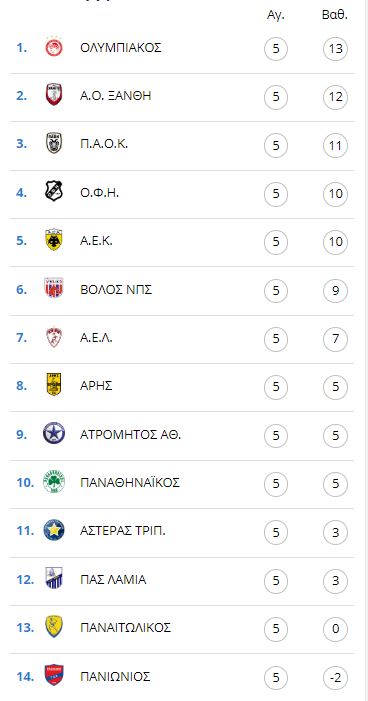Click the Βαθ. points column header
The image size is (368, 701).
coord(335,15)
